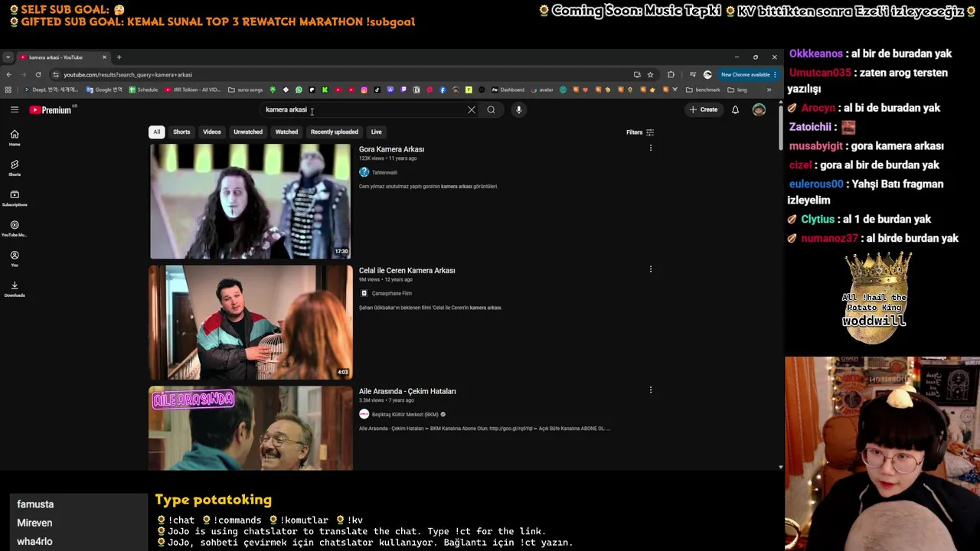Open more options for Celal ile Ceren

click(x=651, y=269)
